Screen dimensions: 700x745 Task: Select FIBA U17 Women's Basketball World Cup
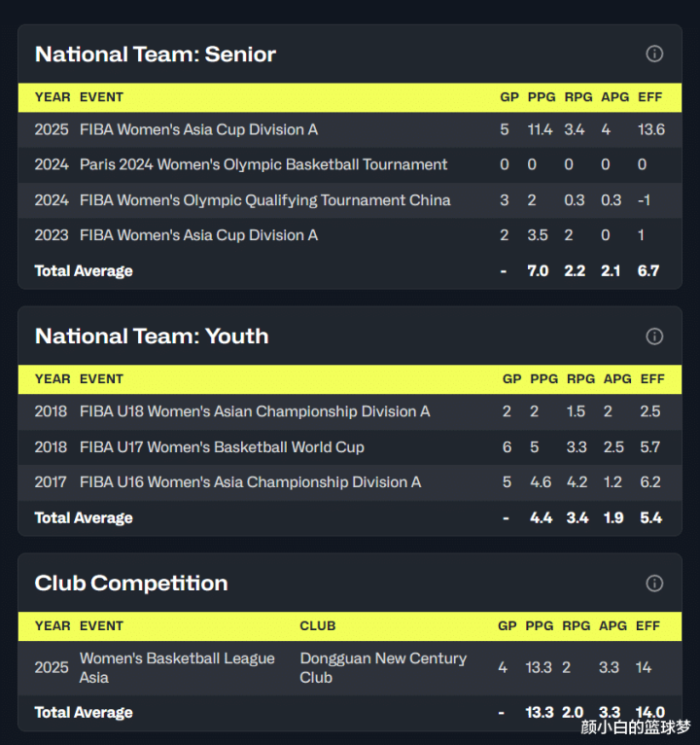[222, 447]
